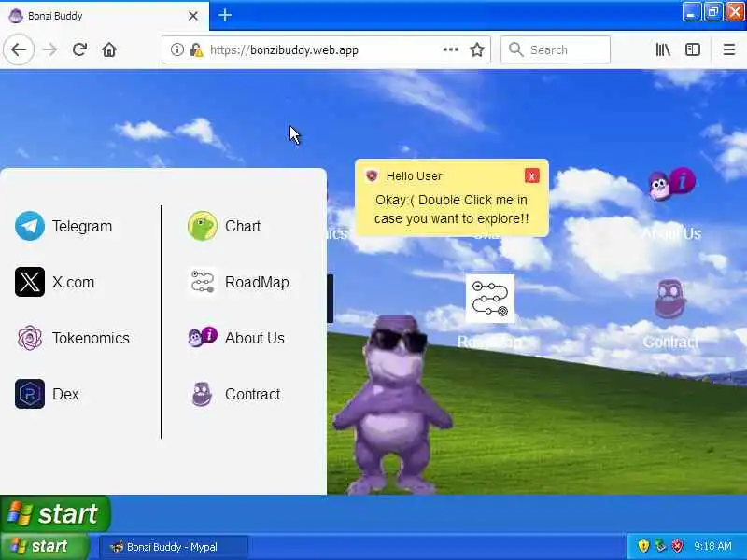
Task: Select About Us in the start menu
Action: point(236,338)
